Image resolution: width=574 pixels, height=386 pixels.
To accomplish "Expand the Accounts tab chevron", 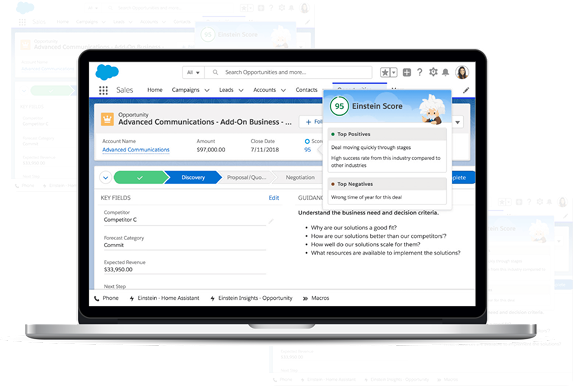I will click(283, 90).
